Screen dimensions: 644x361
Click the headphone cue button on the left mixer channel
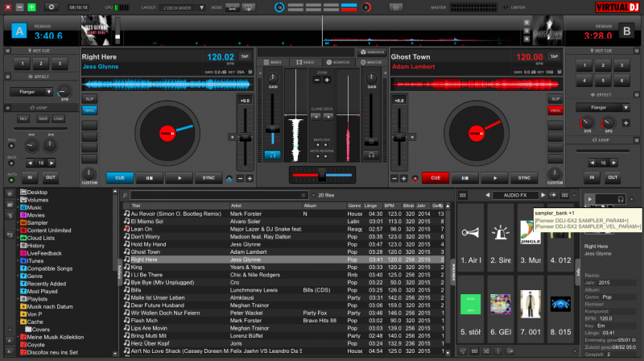pos(273,154)
